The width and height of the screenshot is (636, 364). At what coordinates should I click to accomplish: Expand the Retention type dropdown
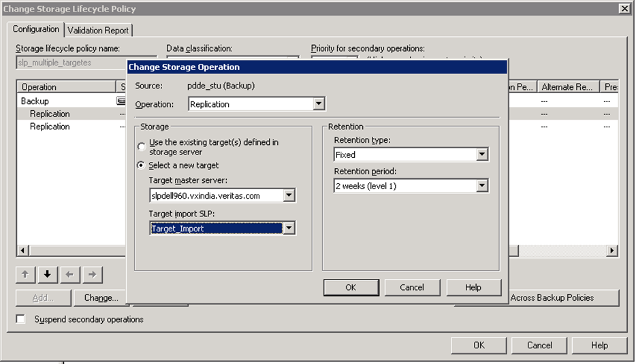pyautogui.click(x=482, y=155)
